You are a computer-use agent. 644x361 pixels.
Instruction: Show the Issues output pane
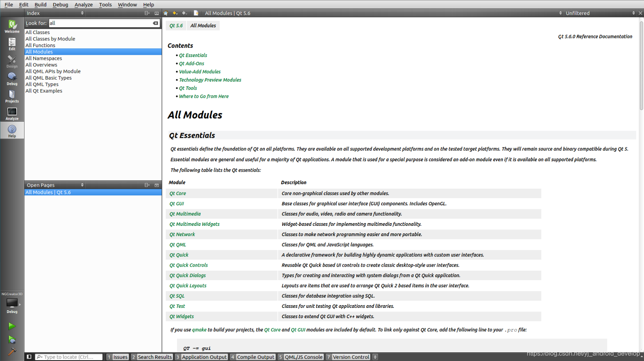118,357
